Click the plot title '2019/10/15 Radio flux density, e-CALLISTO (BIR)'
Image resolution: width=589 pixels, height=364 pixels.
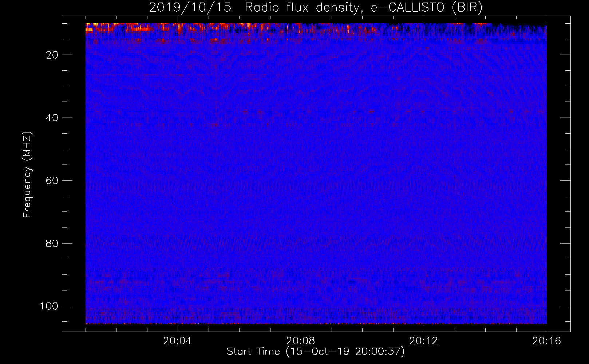(x=316, y=8)
